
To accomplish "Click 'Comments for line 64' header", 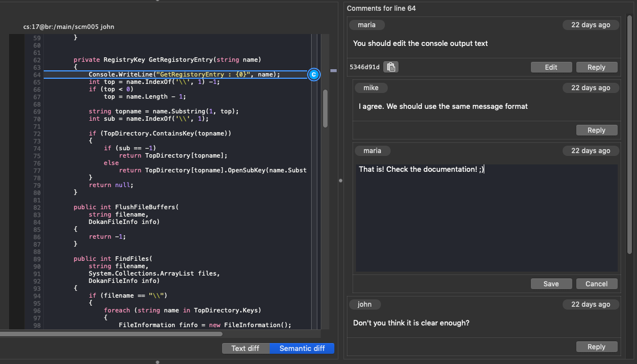I will coord(381,8).
